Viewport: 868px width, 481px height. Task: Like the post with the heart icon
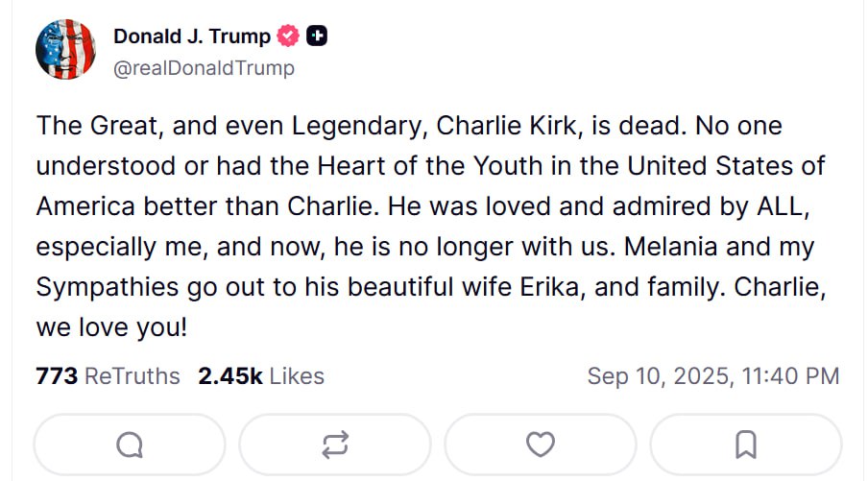point(541,445)
